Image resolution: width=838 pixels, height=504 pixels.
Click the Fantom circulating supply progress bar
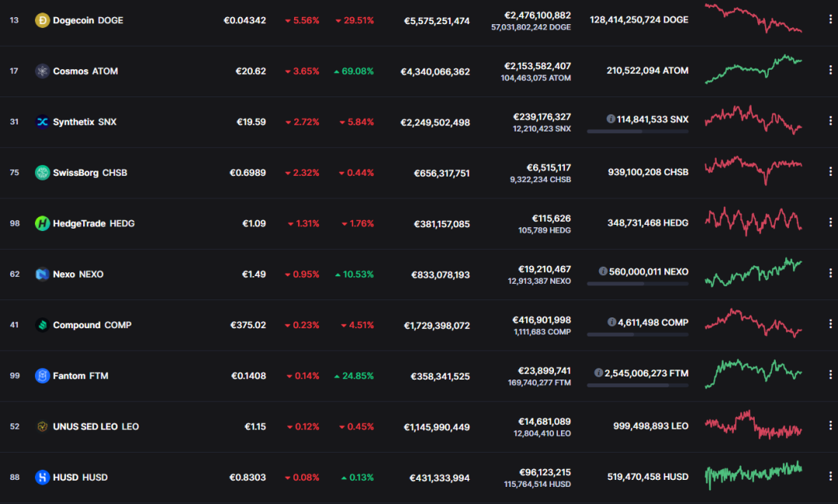637,385
